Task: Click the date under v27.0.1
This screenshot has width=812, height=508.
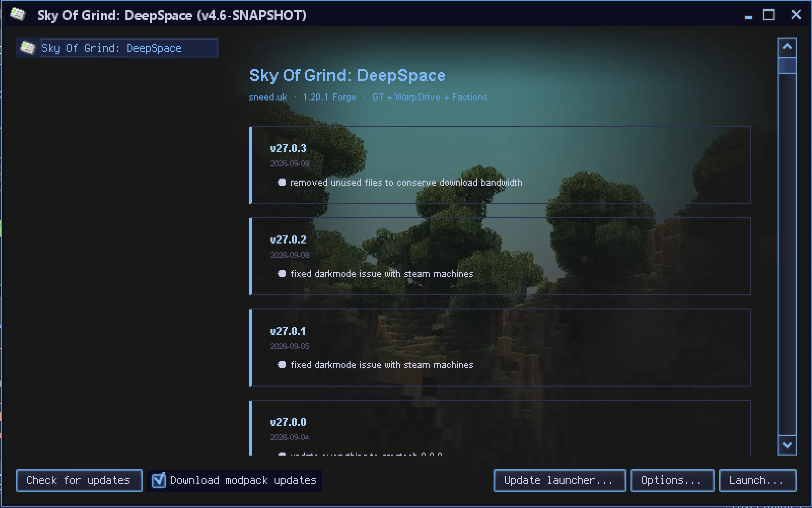Action: point(289,346)
